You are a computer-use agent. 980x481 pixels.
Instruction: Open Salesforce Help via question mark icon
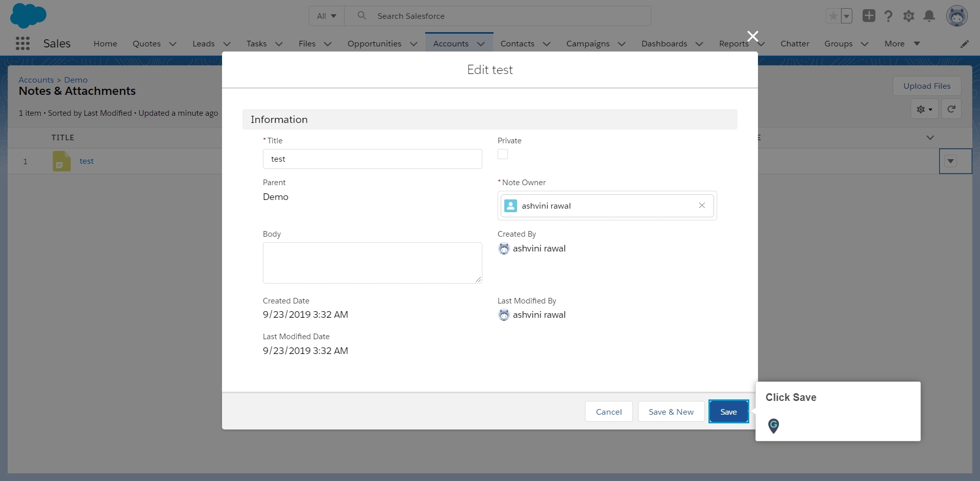889,16
